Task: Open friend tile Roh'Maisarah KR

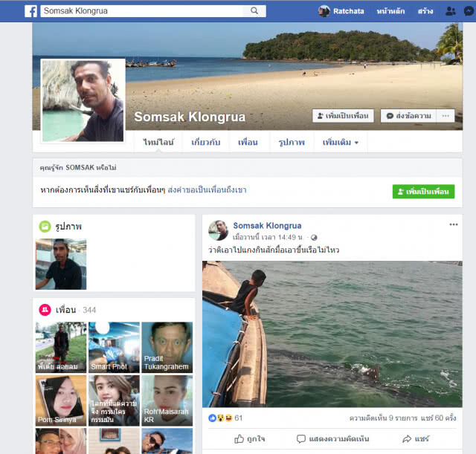Action: tap(167, 401)
